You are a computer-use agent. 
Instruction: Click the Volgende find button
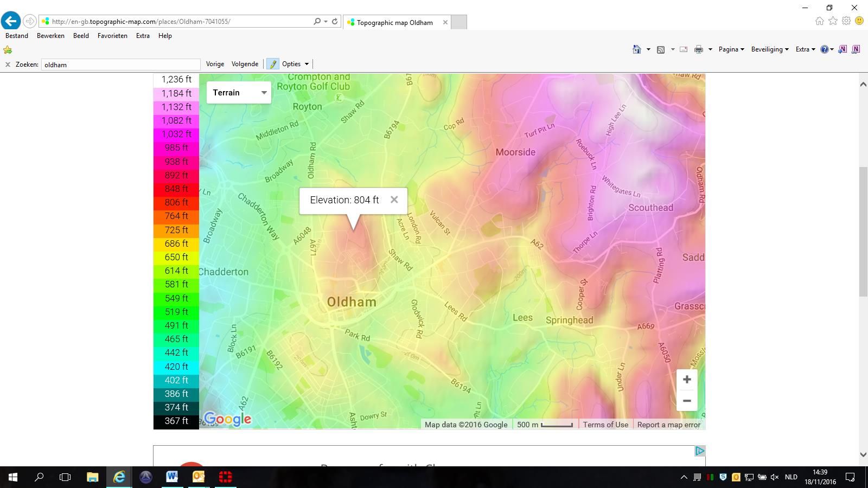(x=245, y=64)
